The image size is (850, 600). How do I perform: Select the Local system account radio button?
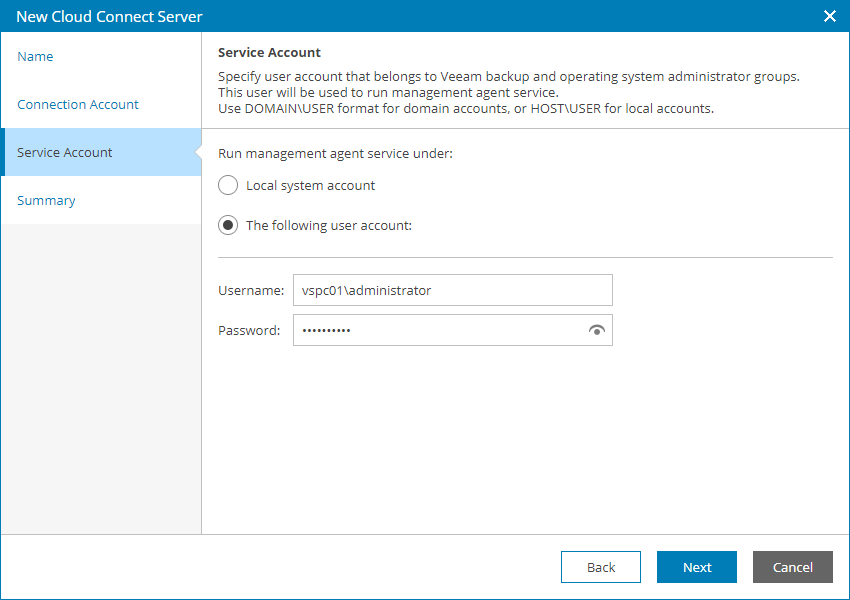[x=227, y=185]
